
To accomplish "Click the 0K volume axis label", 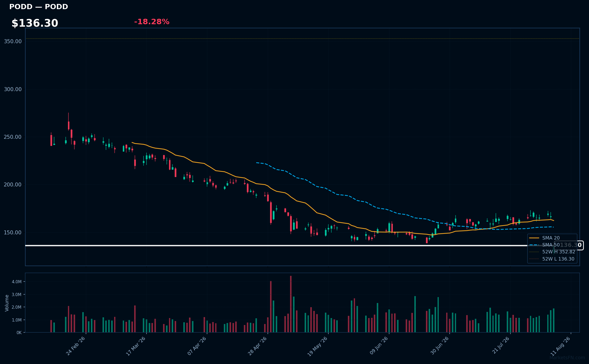I will click(x=19, y=333).
